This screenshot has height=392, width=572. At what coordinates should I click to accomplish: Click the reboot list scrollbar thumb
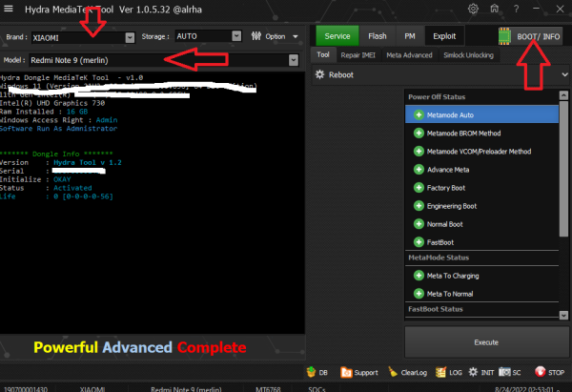(563, 168)
